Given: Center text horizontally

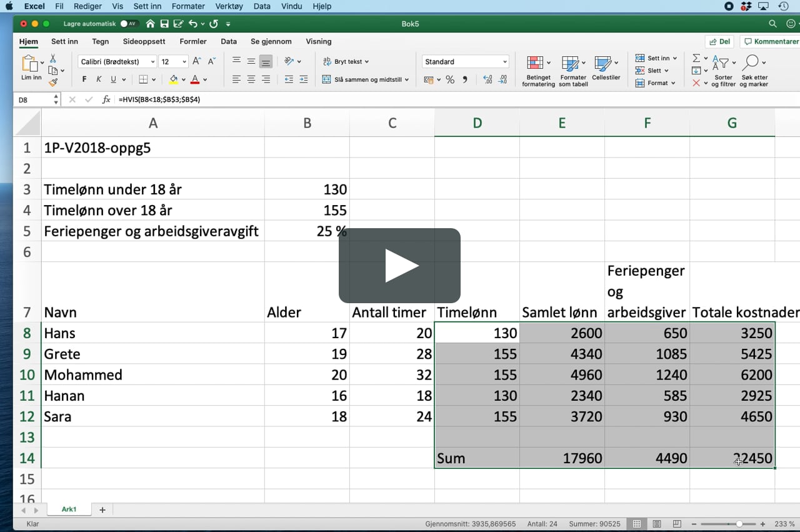Looking at the screenshot, I should coord(251,79).
